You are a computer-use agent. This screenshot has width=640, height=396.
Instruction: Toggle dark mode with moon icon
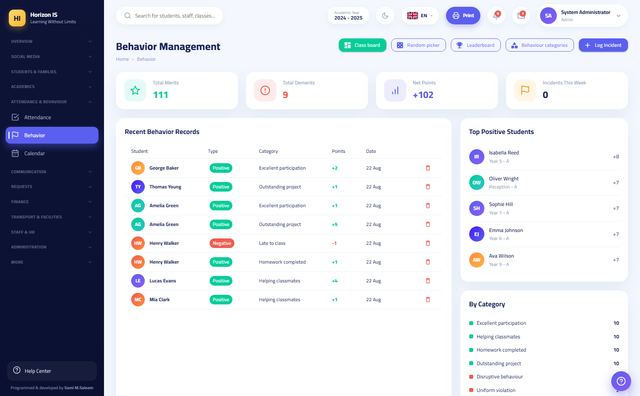(385, 16)
